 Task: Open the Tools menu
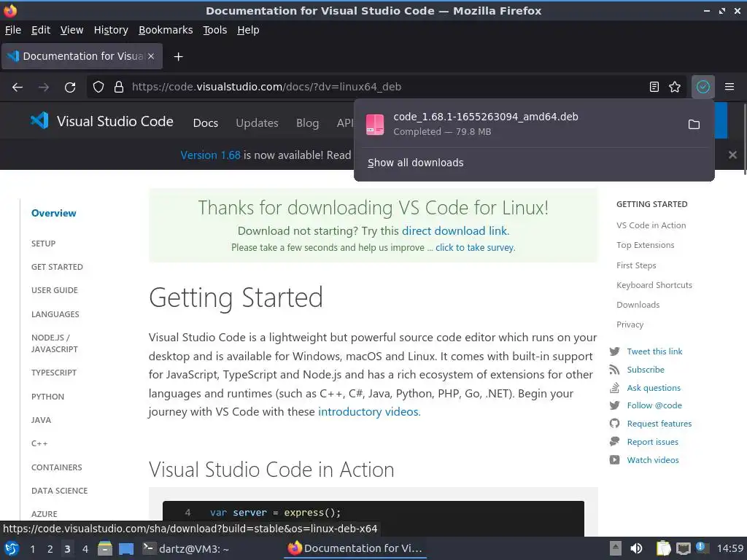[215, 30]
